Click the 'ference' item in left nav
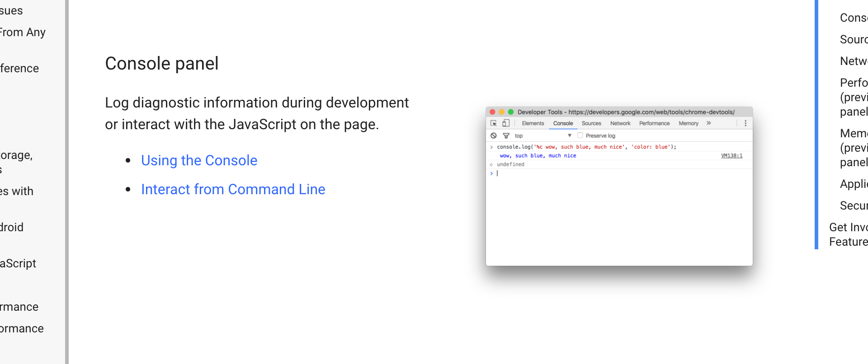 click(x=19, y=68)
